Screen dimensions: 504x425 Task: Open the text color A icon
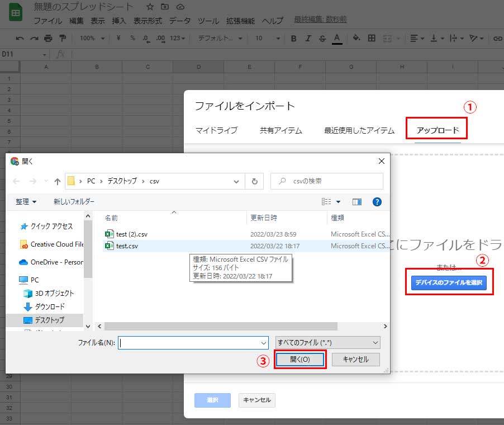pos(336,39)
